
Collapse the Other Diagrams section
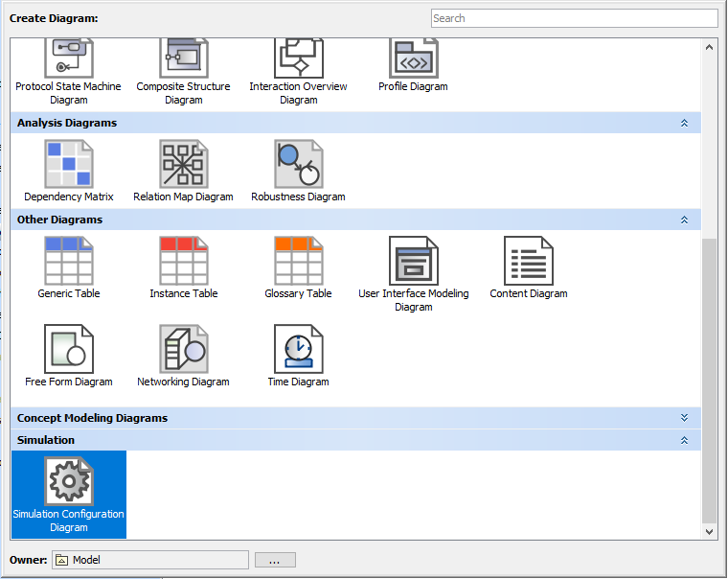click(684, 220)
